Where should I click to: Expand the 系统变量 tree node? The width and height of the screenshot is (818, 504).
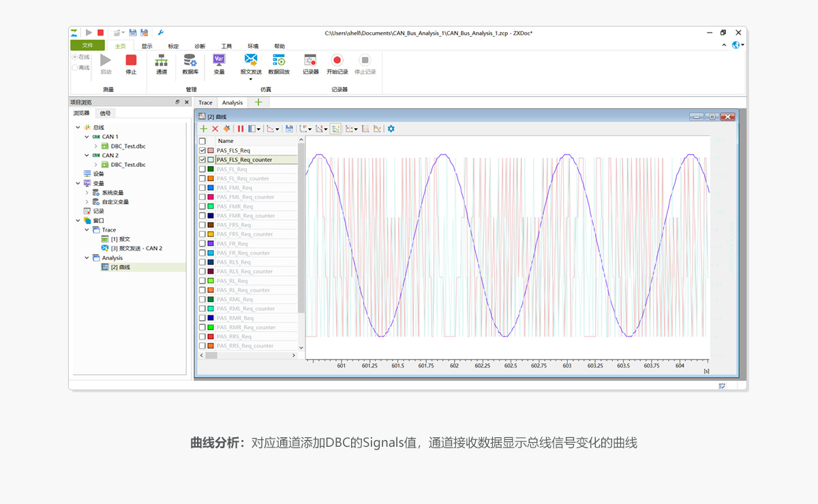point(87,193)
